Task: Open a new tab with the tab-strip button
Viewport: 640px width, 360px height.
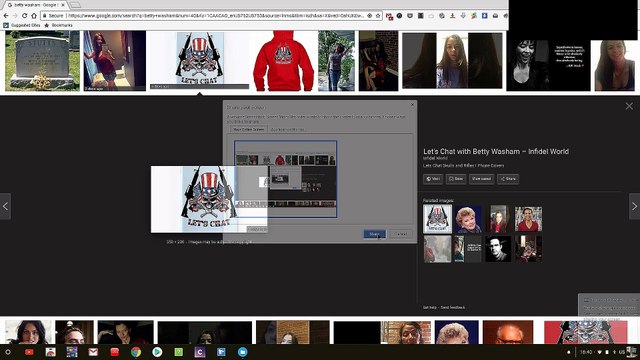Action: tap(75, 5)
